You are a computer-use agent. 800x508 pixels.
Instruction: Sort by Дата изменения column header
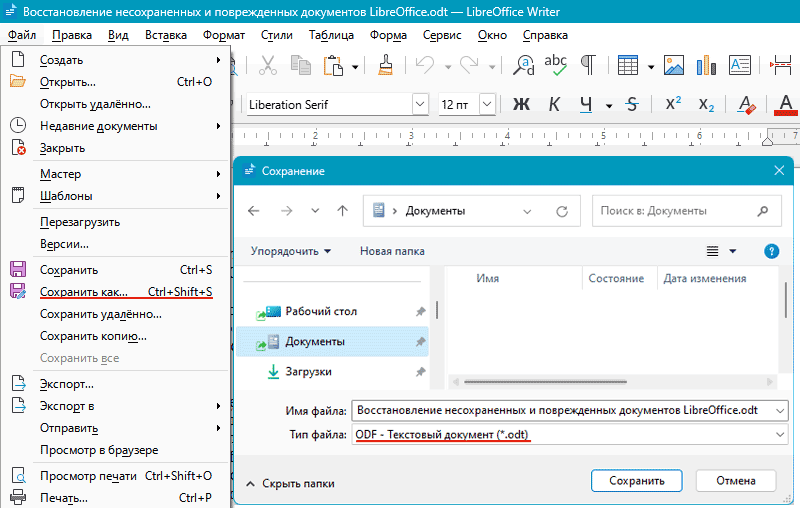tap(705, 278)
